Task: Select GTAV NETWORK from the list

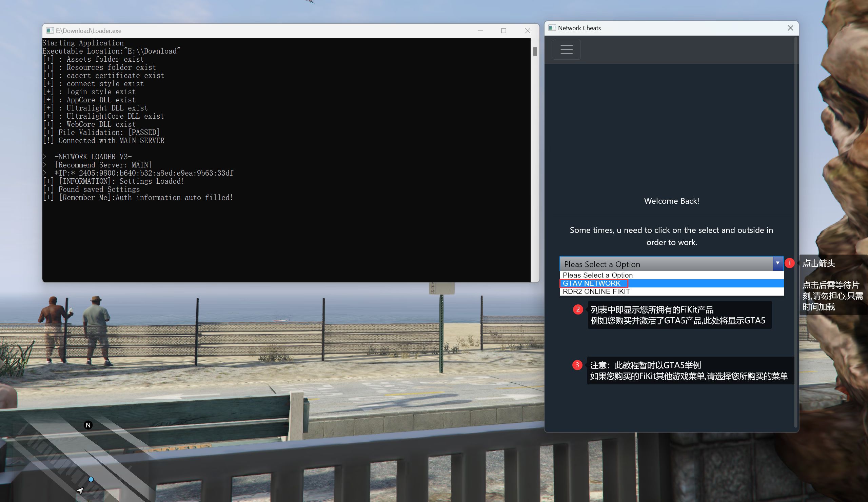Action: [x=591, y=283]
